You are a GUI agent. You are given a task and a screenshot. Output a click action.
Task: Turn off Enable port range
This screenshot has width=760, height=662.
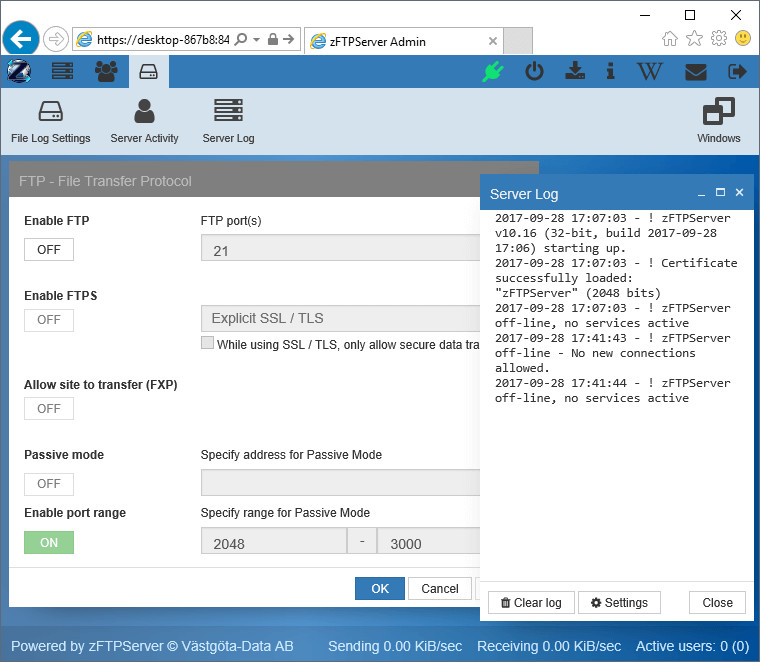point(49,542)
